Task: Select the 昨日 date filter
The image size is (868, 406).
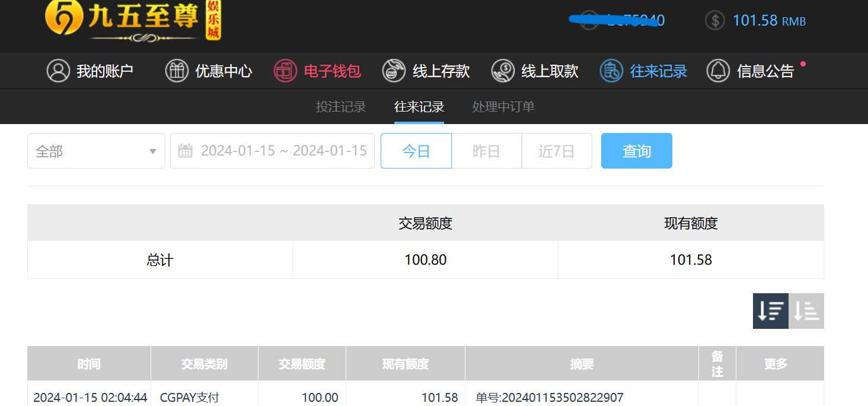Action: tap(487, 151)
